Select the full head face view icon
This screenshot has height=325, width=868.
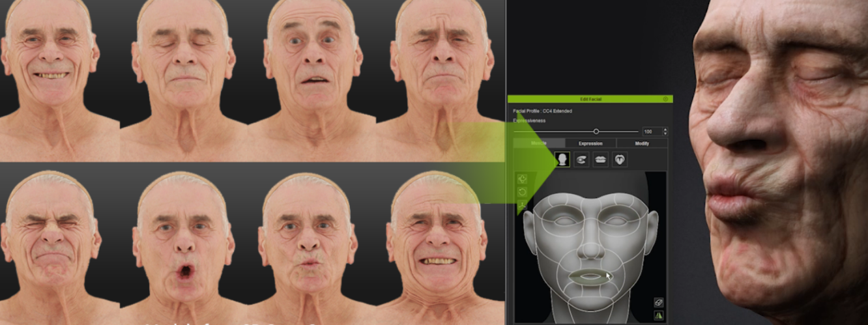[x=561, y=160]
